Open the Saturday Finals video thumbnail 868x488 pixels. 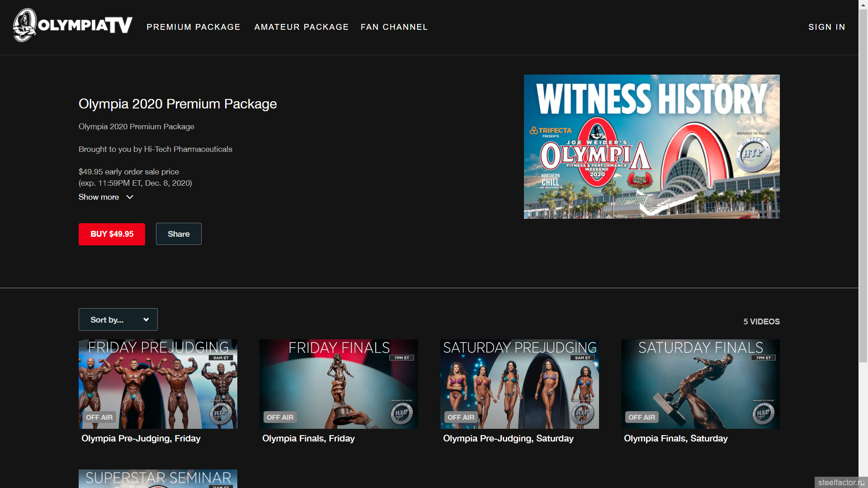[700, 384]
